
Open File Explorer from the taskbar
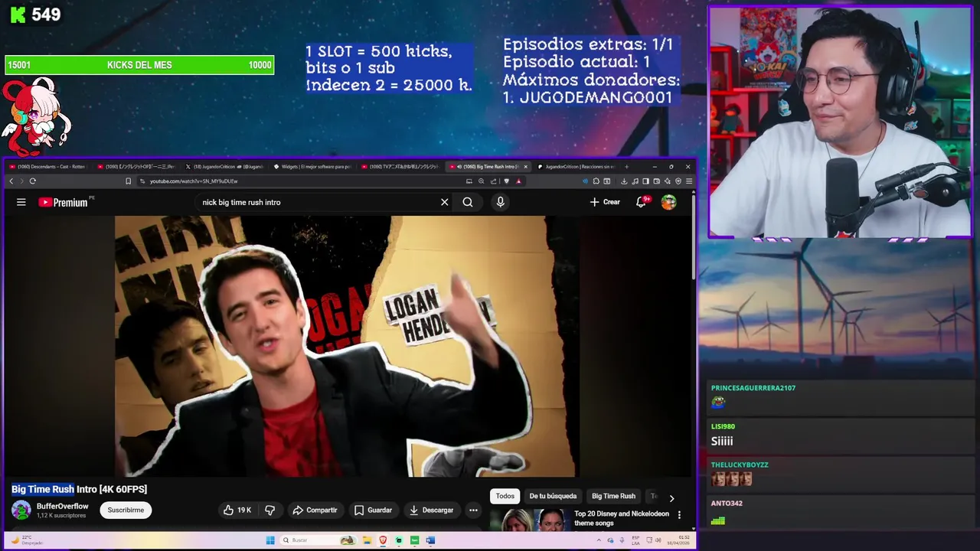point(369,540)
